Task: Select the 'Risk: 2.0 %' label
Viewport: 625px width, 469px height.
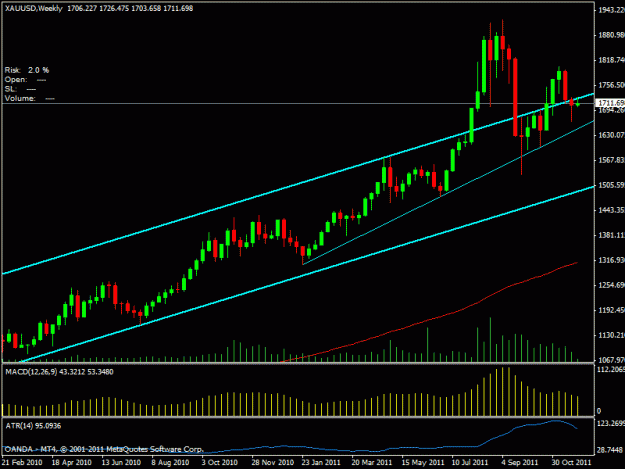Action: coord(27,70)
